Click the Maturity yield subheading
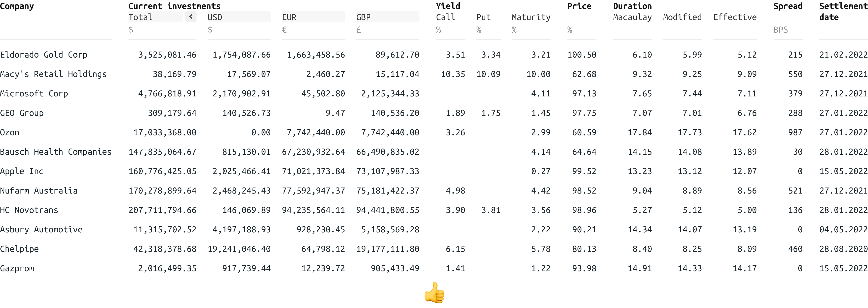 531,17
